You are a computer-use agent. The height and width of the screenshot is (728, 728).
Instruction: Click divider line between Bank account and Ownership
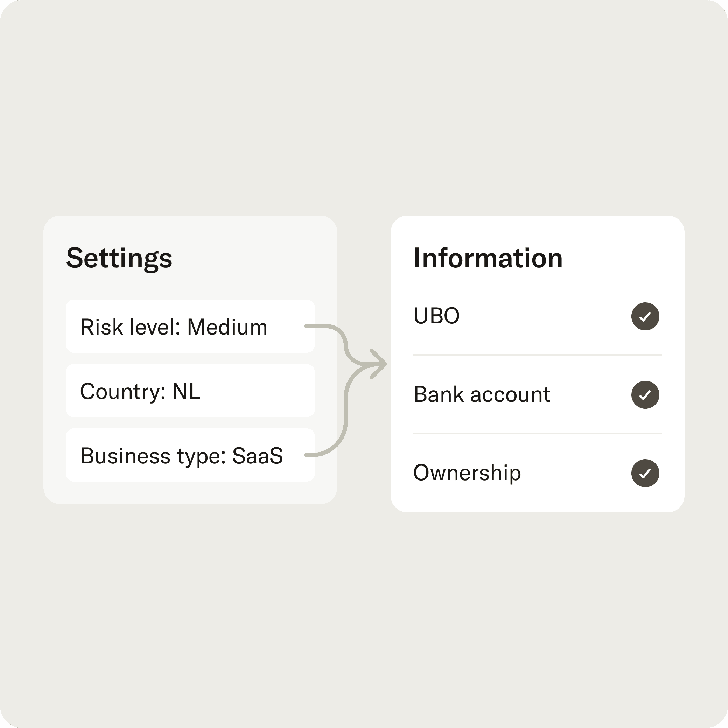tap(537, 433)
